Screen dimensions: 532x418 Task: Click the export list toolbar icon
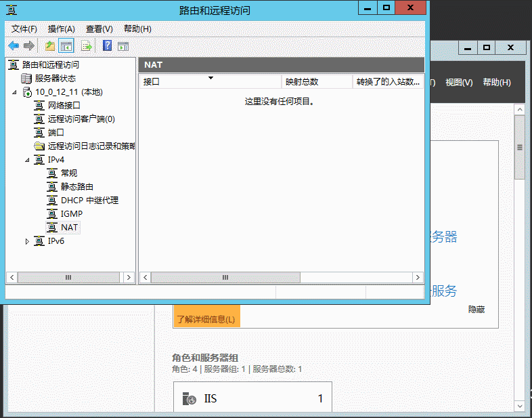coord(86,46)
